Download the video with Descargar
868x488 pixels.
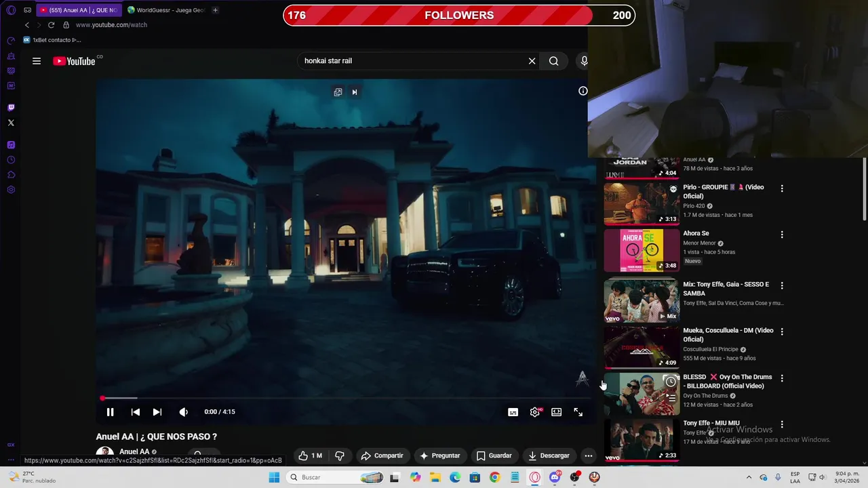pos(549,455)
